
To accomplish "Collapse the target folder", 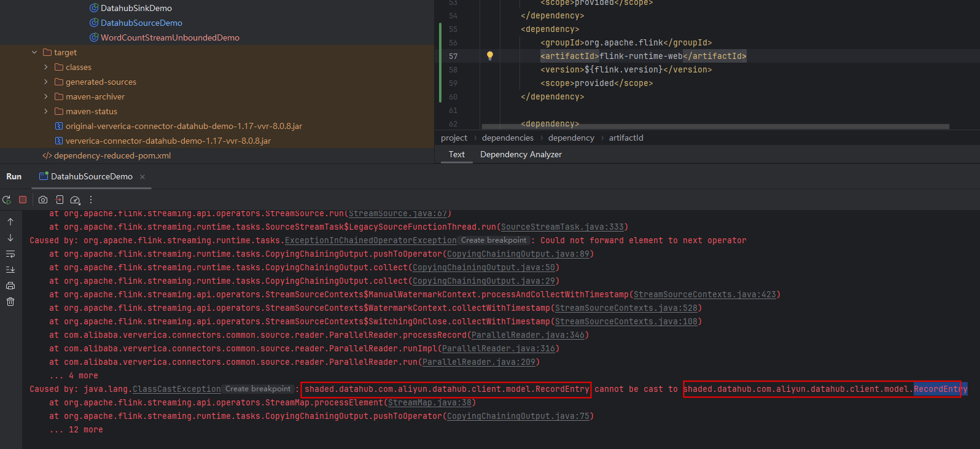I will click(x=34, y=52).
